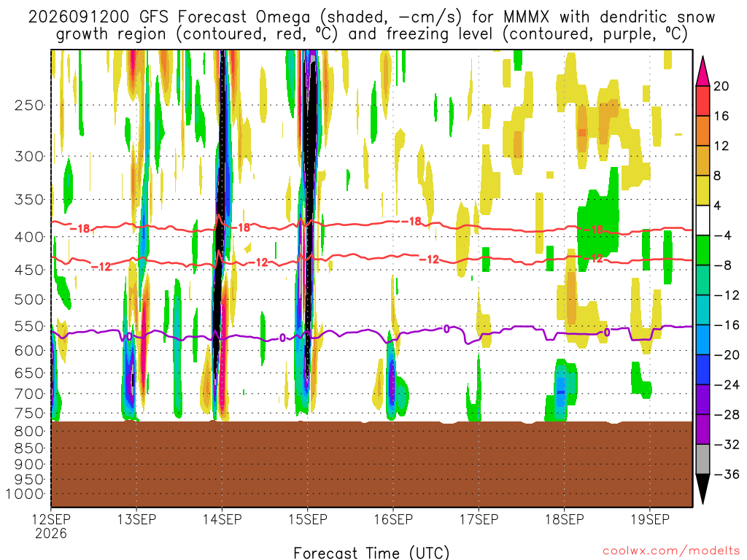Click the 14SEP time axis label
747x560 pixels.
(x=222, y=519)
